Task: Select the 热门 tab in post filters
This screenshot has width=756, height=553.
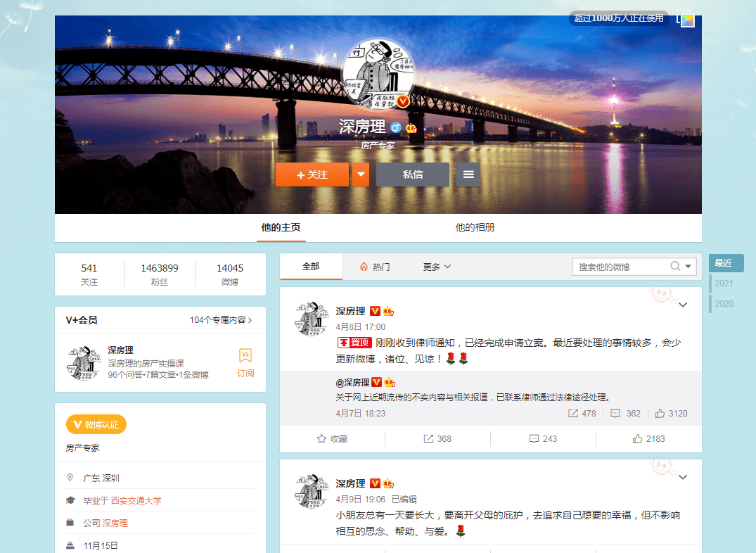Action: [375, 267]
